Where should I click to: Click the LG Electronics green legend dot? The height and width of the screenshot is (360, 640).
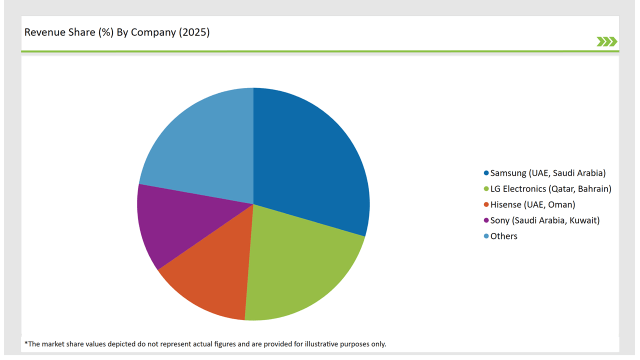coord(486,189)
